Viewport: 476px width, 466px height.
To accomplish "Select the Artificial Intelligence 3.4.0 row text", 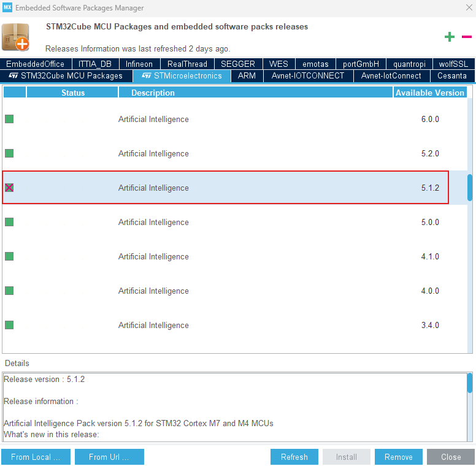I will (x=153, y=325).
